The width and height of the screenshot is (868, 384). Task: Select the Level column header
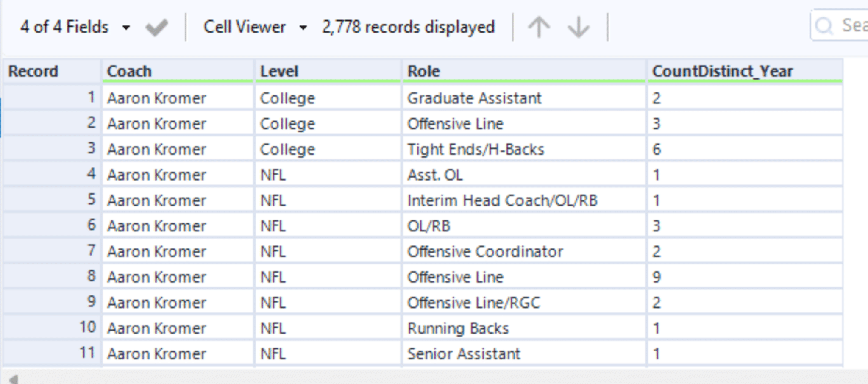[x=279, y=71]
